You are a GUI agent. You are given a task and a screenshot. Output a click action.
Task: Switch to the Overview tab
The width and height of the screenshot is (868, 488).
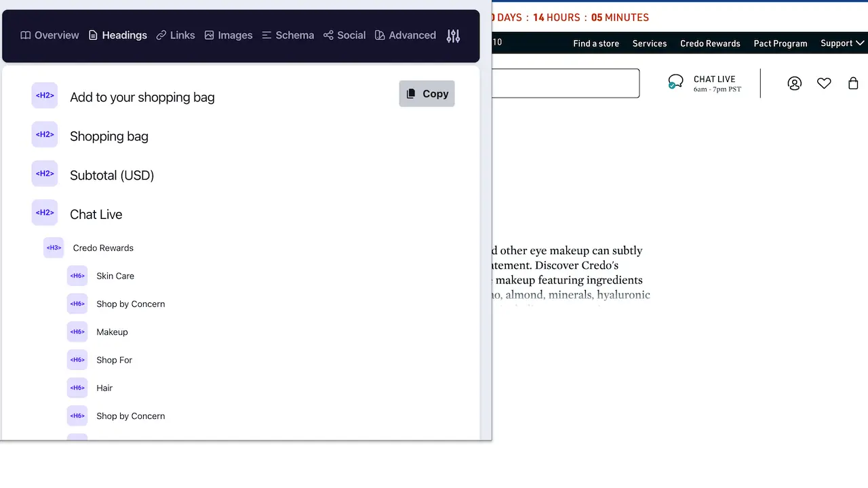pyautogui.click(x=49, y=35)
